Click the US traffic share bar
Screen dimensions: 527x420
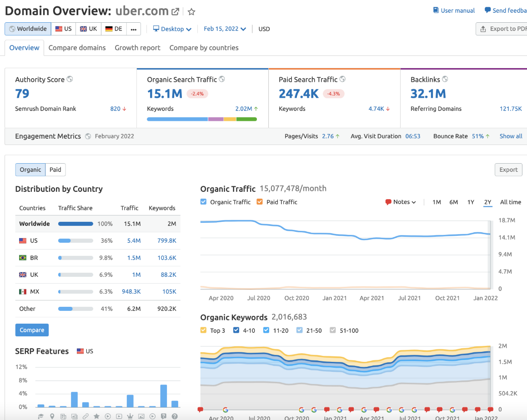point(75,240)
